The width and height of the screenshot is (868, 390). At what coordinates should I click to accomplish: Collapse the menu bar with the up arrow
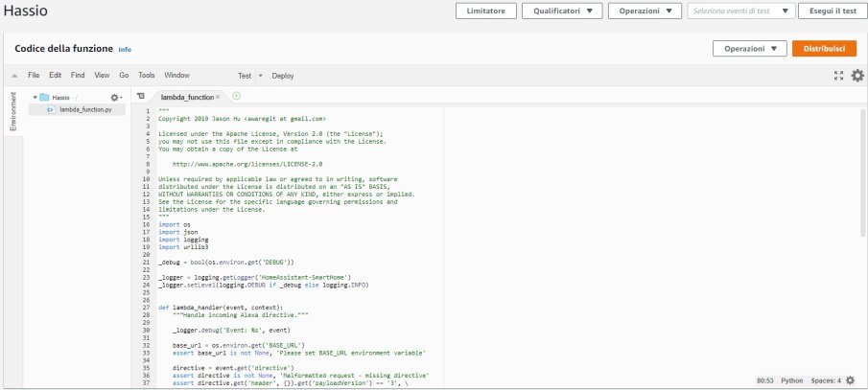pyautogui.click(x=14, y=76)
